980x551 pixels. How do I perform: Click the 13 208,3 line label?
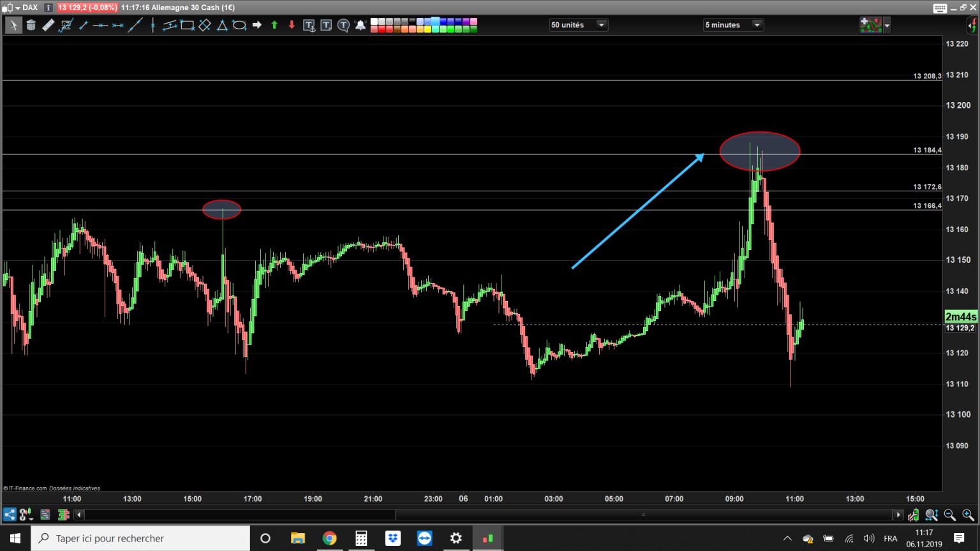pos(927,76)
